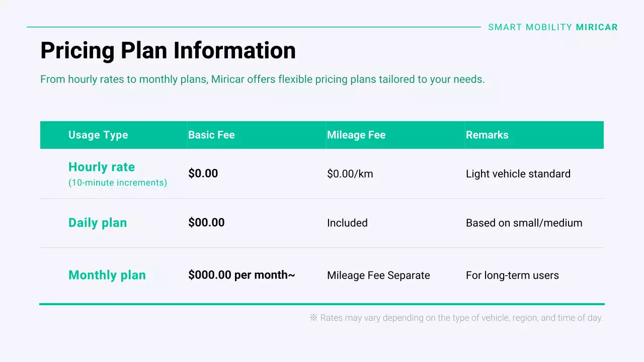Select the Mileage Fee column header
Screen dimensions: 644x362
(356, 135)
